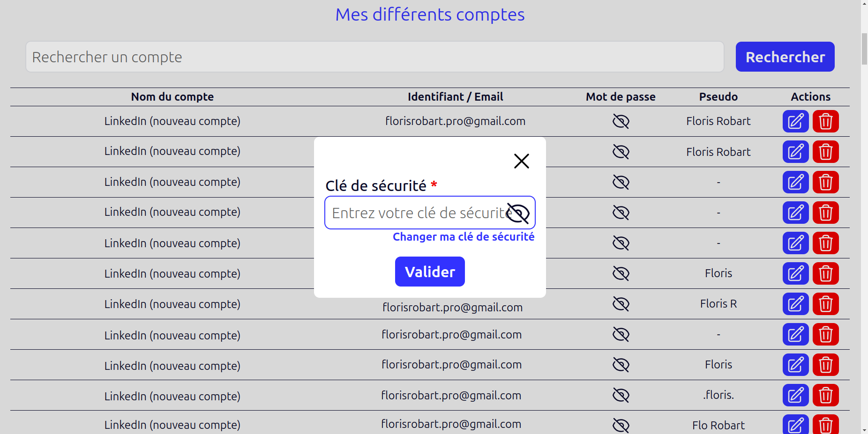Close the security key dialog
Viewport: 868px width, 434px height.
click(x=521, y=161)
